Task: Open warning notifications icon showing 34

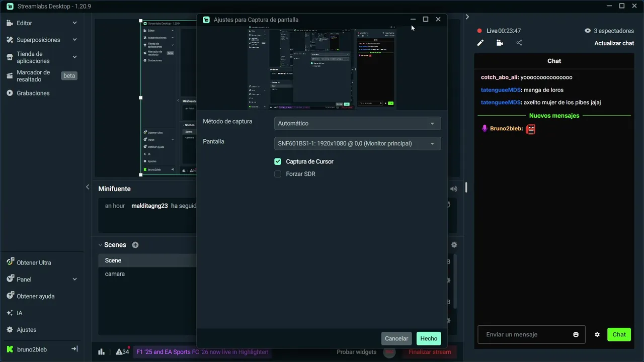Action: (122, 351)
